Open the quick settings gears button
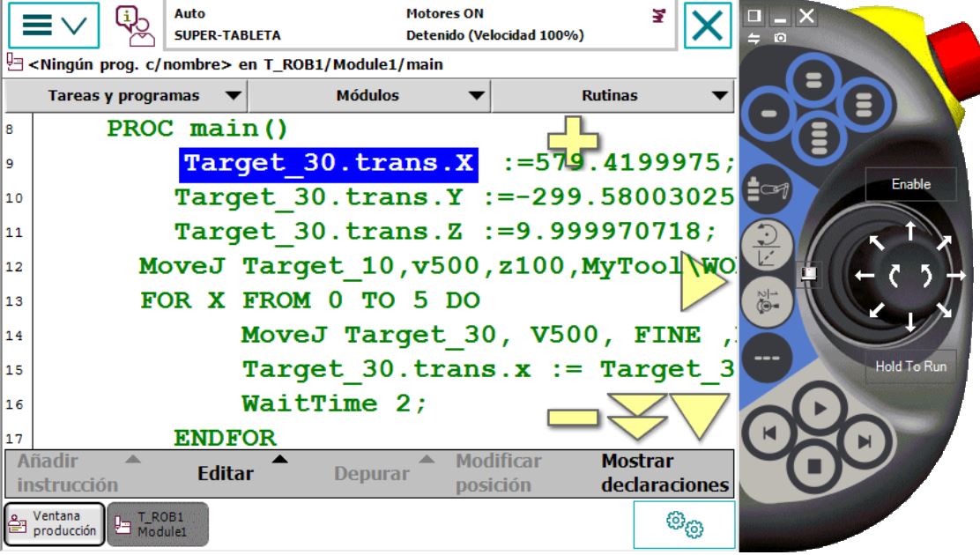 (685, 524)
